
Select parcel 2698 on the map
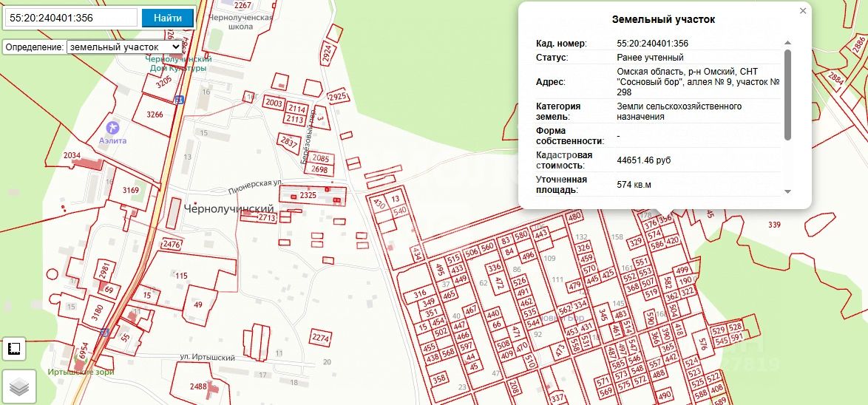(319, 169)
